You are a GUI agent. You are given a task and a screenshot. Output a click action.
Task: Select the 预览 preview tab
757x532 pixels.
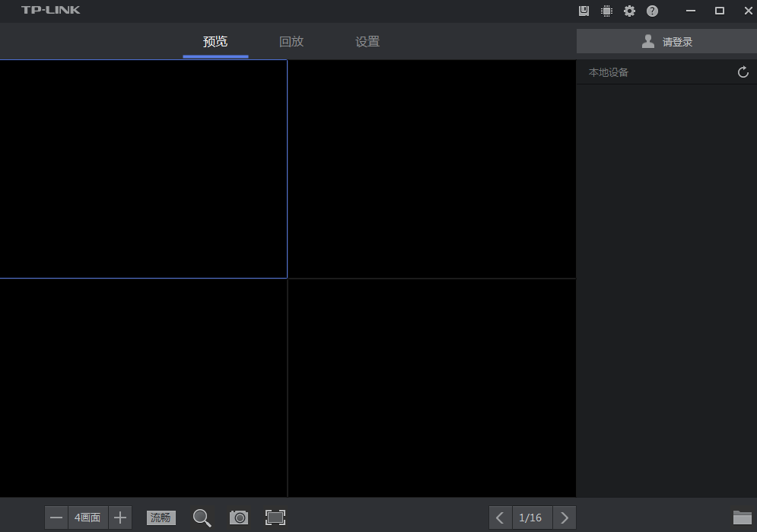coord(215,42)
